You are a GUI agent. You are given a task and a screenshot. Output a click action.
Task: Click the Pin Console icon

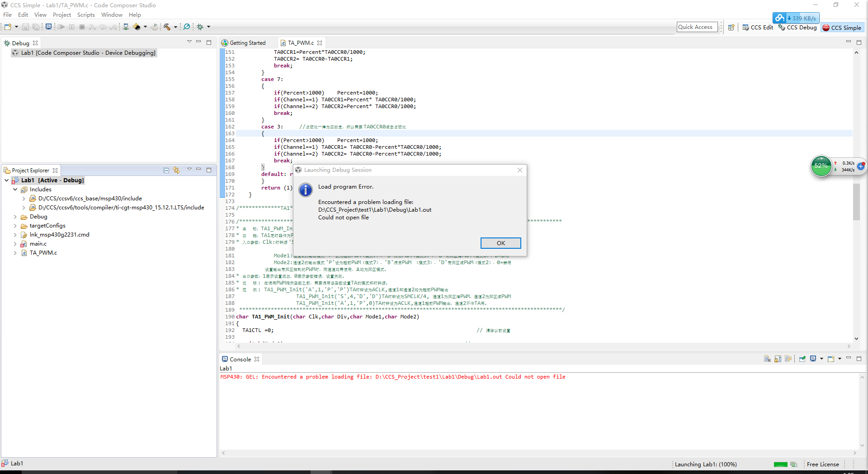tap(802, 359)
